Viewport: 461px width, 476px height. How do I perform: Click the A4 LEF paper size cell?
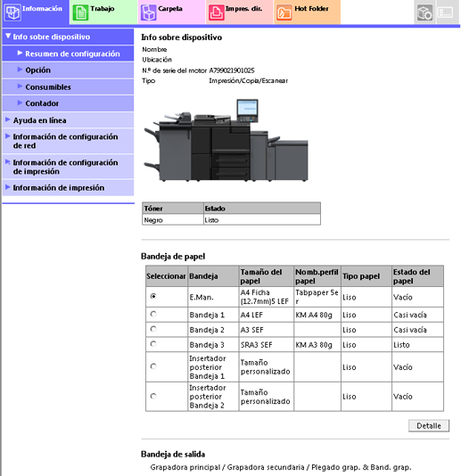coord(267,315)
